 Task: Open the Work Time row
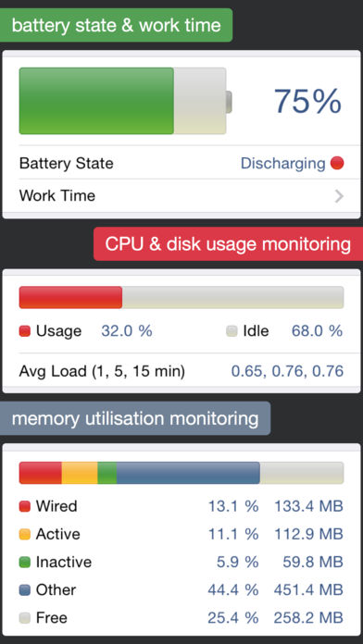click(x=181, y=196)
